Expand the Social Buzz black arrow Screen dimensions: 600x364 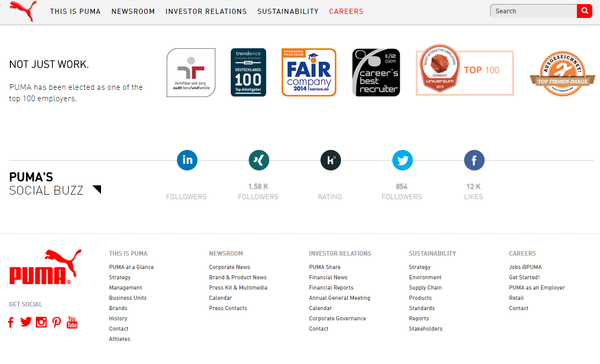point(97,189)
